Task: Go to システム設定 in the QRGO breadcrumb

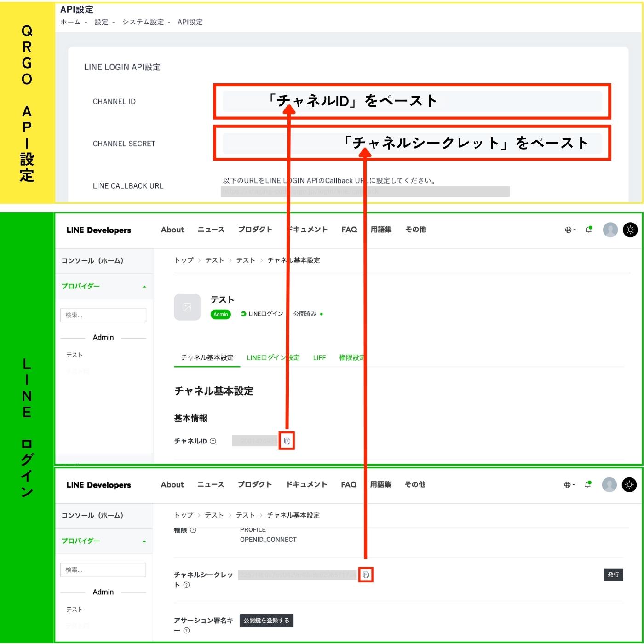Action: coord(143,22)
